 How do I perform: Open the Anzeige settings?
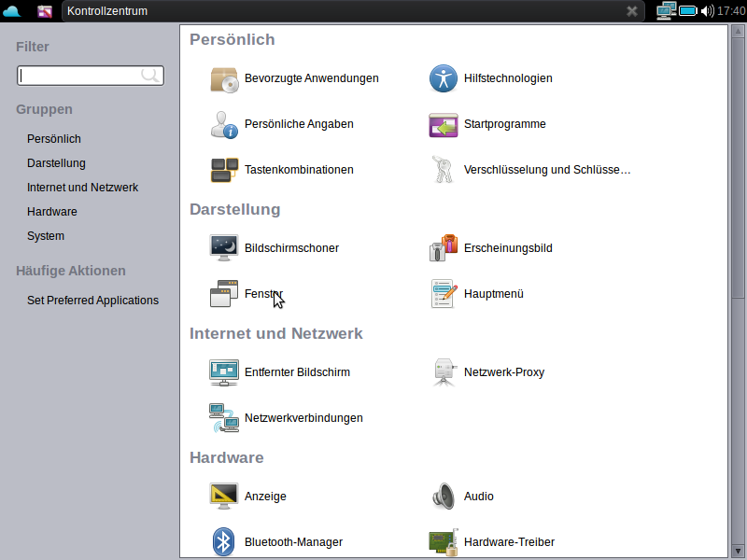(265, 496)
